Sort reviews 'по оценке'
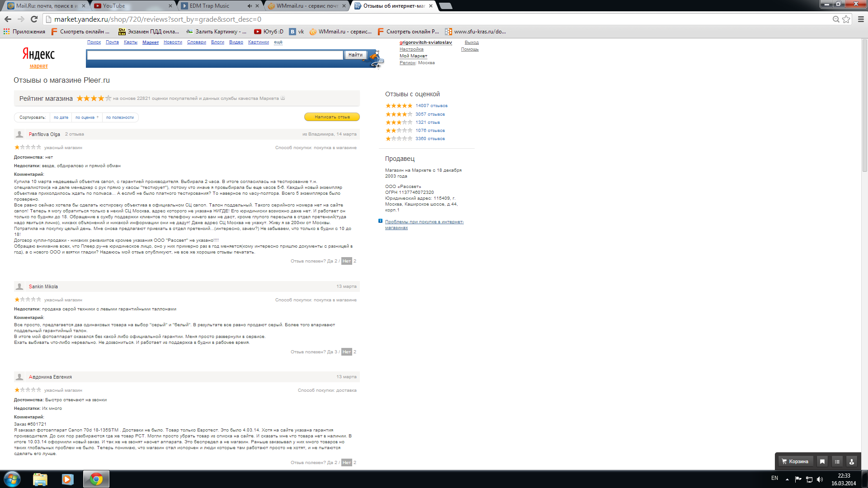 pyautogui.click(x=86, y=117)
